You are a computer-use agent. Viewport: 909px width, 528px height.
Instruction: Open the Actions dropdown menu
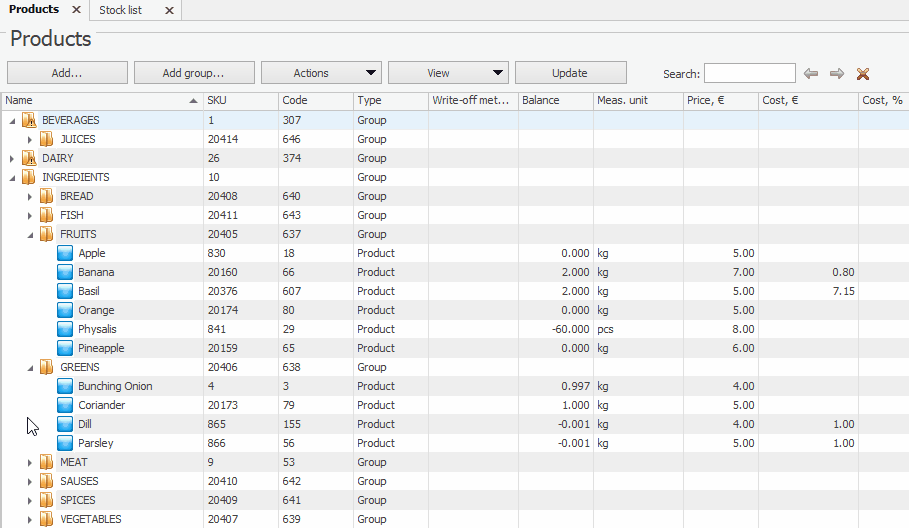coord(321,73)
